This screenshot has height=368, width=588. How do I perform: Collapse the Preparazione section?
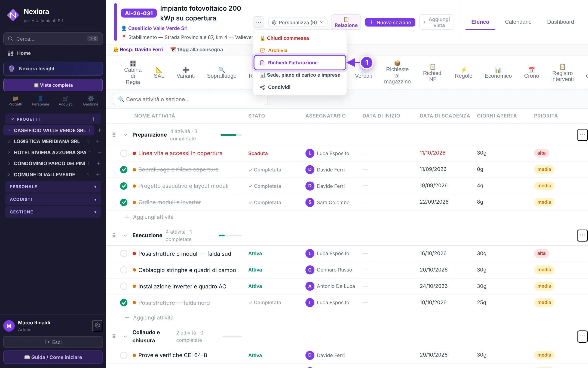point(125,135)
